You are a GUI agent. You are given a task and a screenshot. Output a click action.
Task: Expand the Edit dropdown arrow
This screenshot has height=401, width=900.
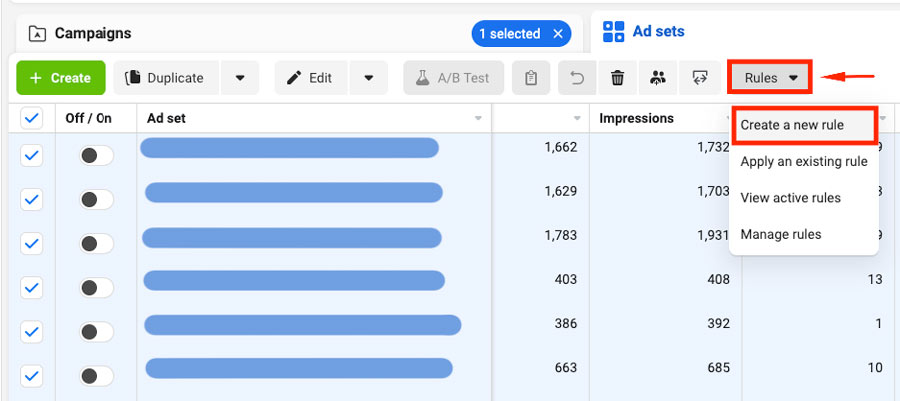pyautogui.click(x=368, y=78)
